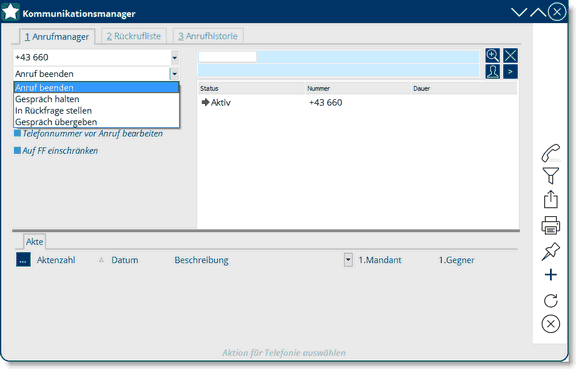Click the Nummer column header
Viewport: 578px width, 371px height.
pyautogui.click(x=358, y=89)
